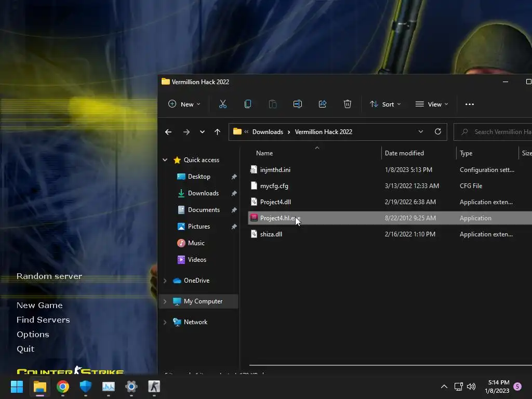Click the volume speaker tray icon
The width and height of the screenshot is (532, 399).
click(x=471, y=387)
